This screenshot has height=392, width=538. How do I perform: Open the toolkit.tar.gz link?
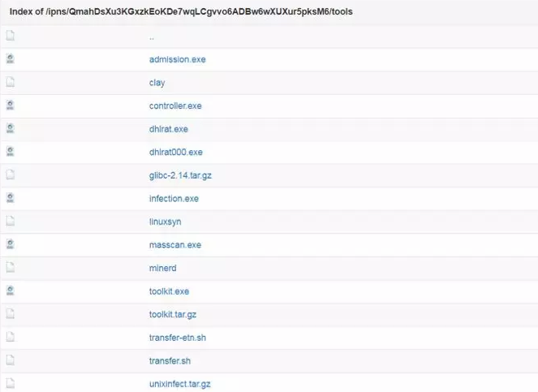pos(172,314)
